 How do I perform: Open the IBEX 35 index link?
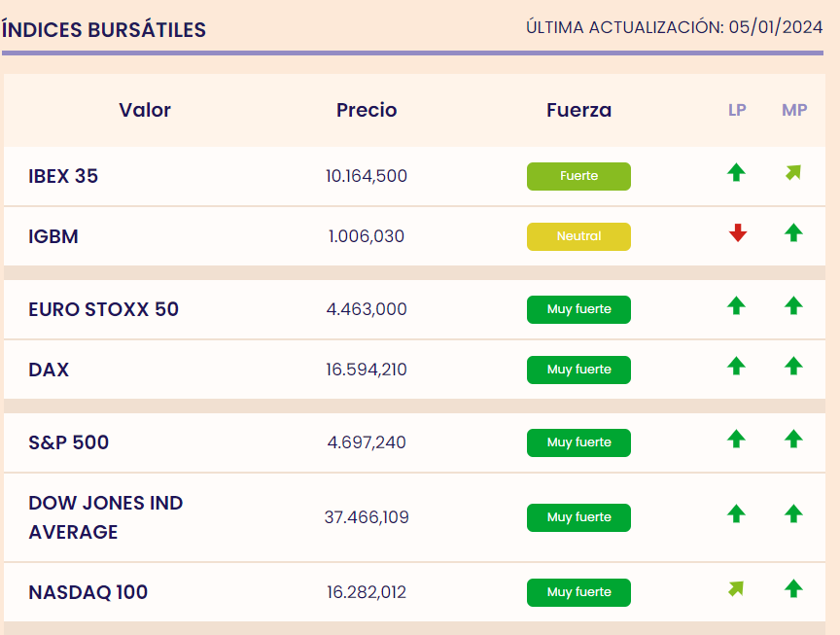pyautogui.click(x=63, y=176)
